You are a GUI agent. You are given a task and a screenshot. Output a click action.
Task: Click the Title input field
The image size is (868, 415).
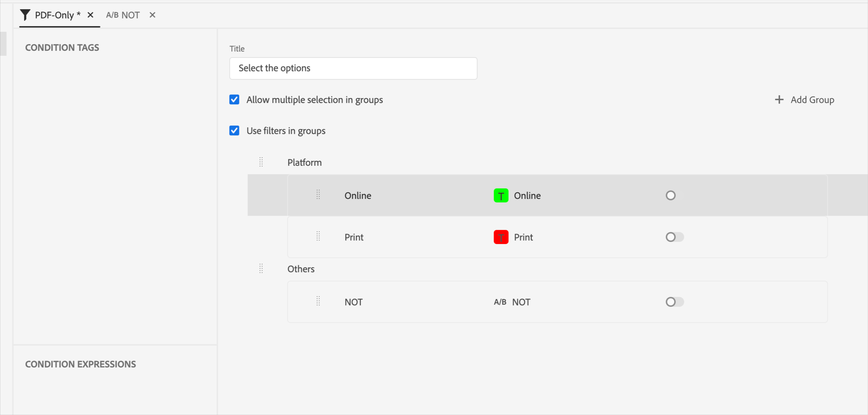click(353, 68)
